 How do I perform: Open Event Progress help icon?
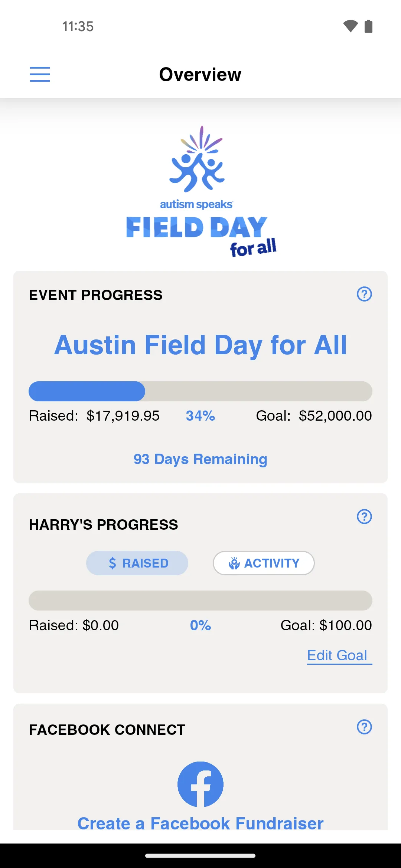pos(364,294)
